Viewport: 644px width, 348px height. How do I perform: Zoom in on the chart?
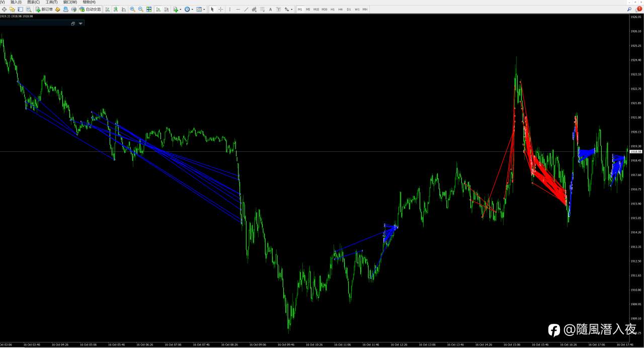[x=132, y=9]
